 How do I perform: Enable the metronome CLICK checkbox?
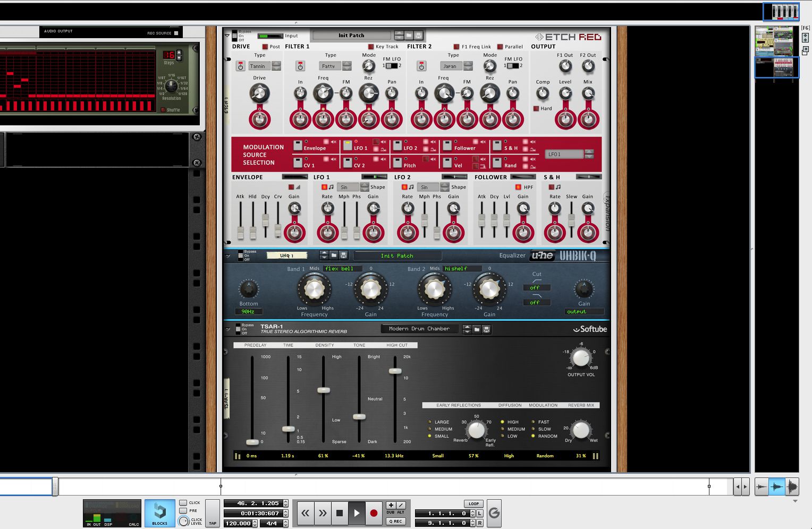(x=183, y=502)
